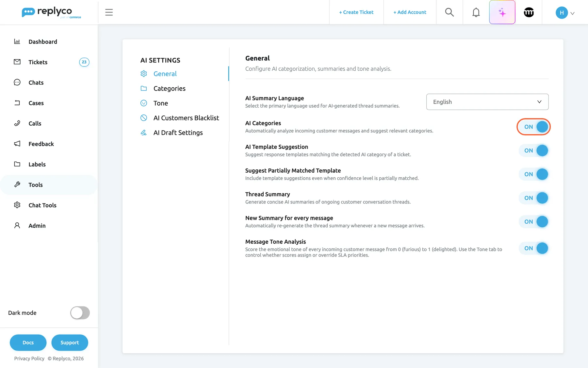
Task: Expand the user account chevron
Action: pyautogui.click(x=572, y=13)
